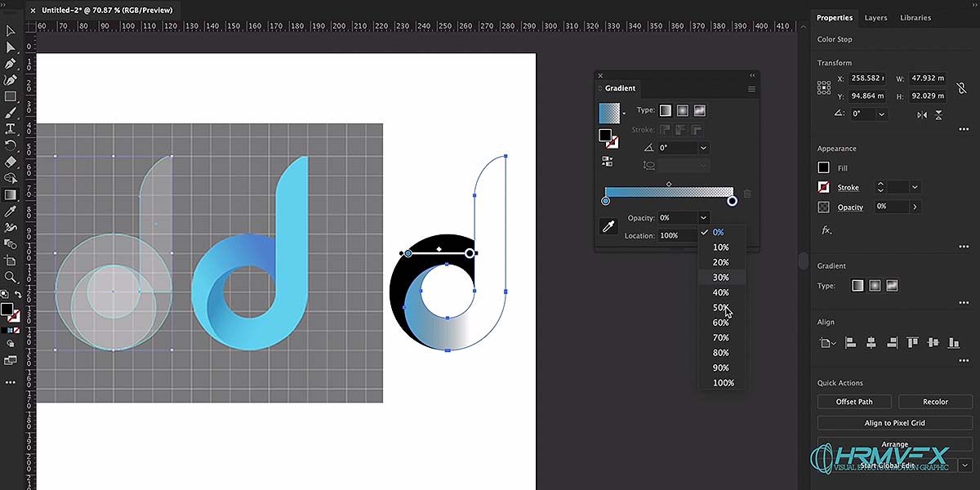This screenshot has width=980, height=490.
Task: Select the Eyedropper tool in toolbar
Action: [11, 212]
